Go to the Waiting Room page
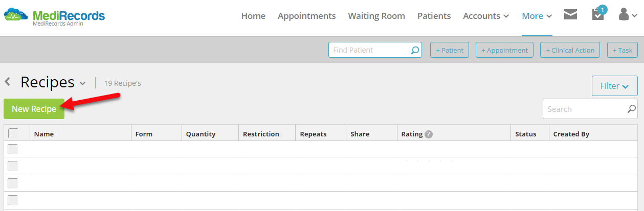The width and height of the screenshot is (644, 211). (376, 16)
